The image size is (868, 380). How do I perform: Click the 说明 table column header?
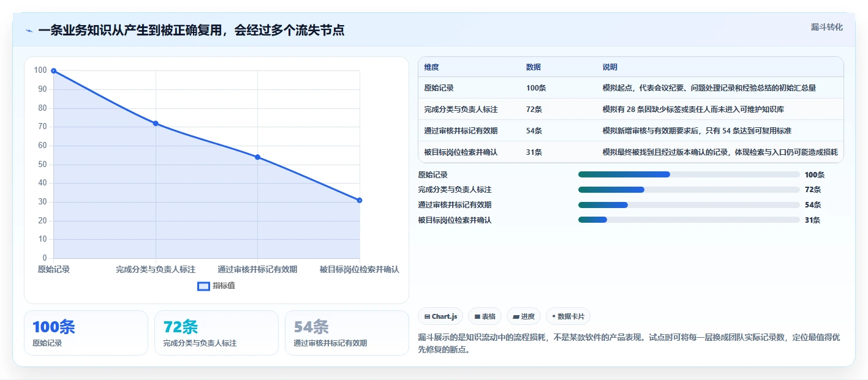pyautogui.click(x=610, y=67)
